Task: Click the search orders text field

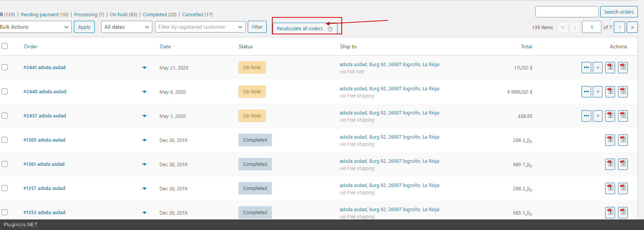Action: pos(567,12)
